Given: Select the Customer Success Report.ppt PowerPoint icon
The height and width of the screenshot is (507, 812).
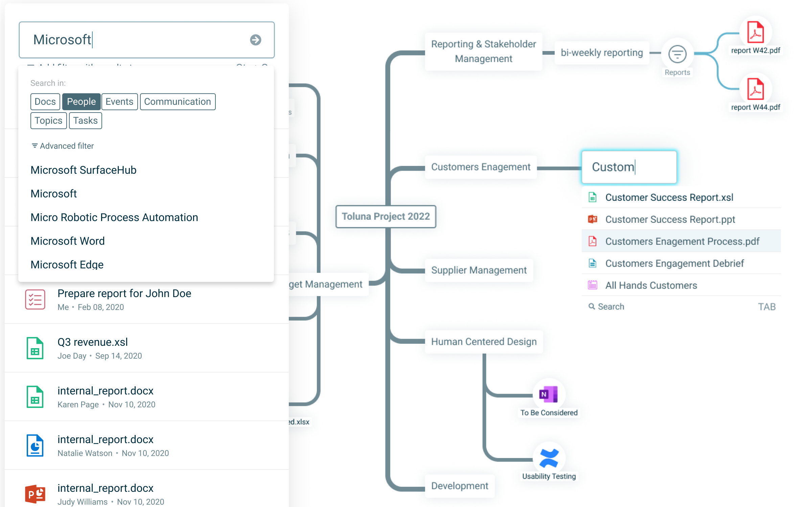Looking at the screenshot, I should pyautogui.click(x=593, y=219).
